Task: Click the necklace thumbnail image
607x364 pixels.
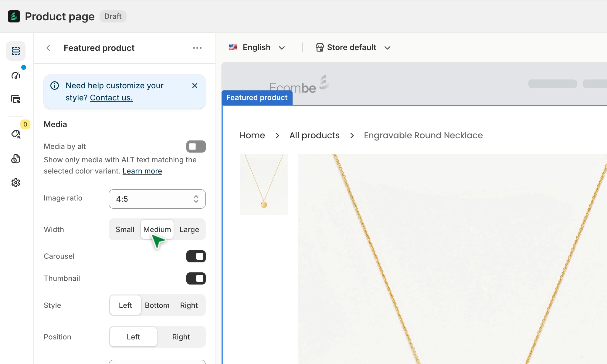Action: click(x=264, y=184)
